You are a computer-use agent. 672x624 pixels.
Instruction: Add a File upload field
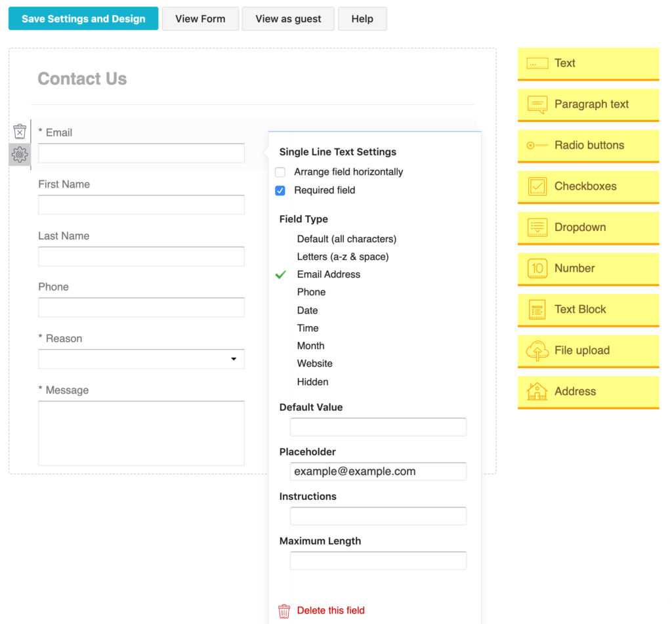588,350
